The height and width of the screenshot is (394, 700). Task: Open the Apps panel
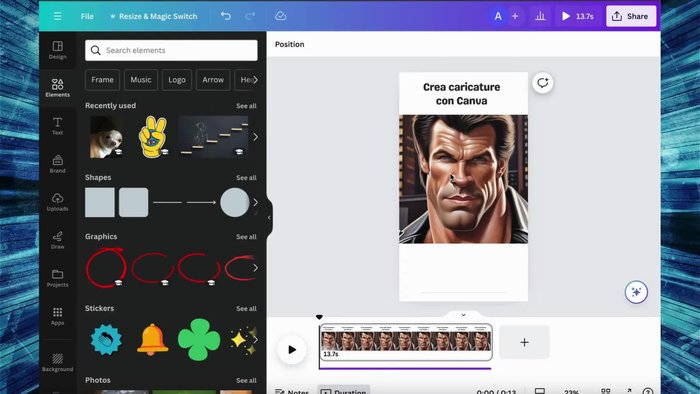tap(58, 316)
